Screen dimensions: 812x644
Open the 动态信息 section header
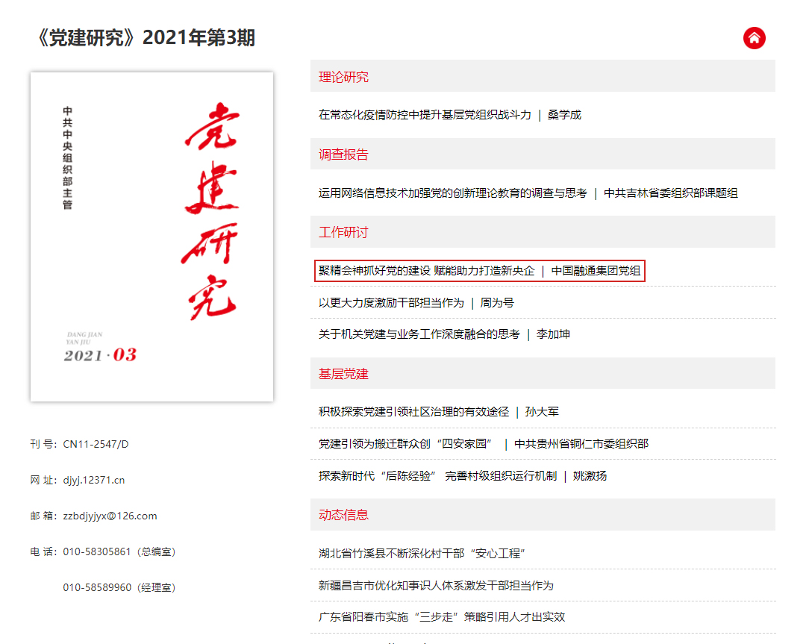tap(344, 515)
